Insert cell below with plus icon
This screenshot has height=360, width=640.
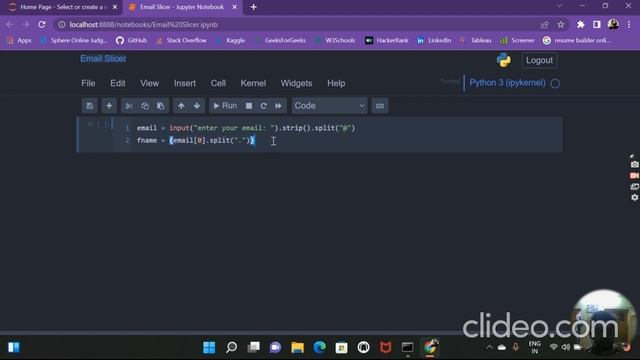(109, 106)
